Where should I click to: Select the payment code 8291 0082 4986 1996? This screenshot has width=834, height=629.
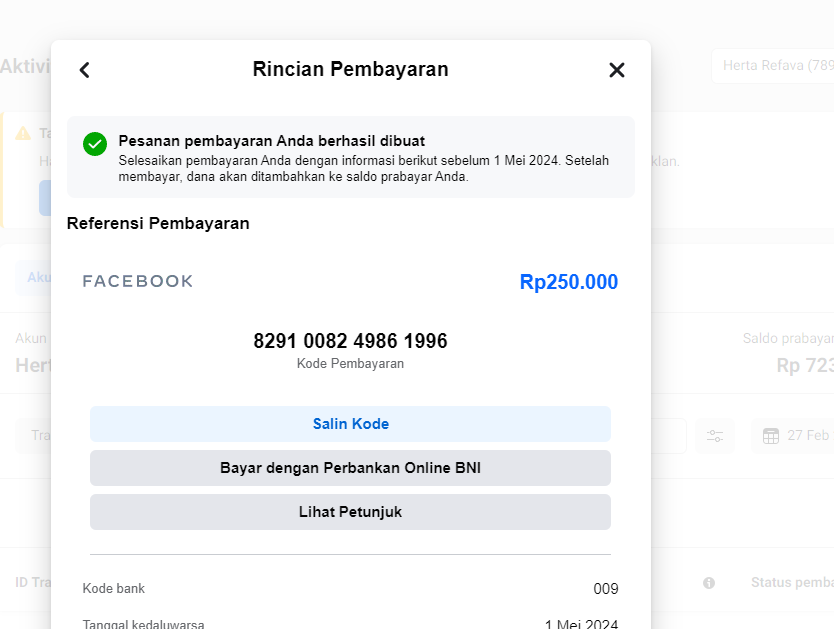pyautogui.click(x=350, y=341)
